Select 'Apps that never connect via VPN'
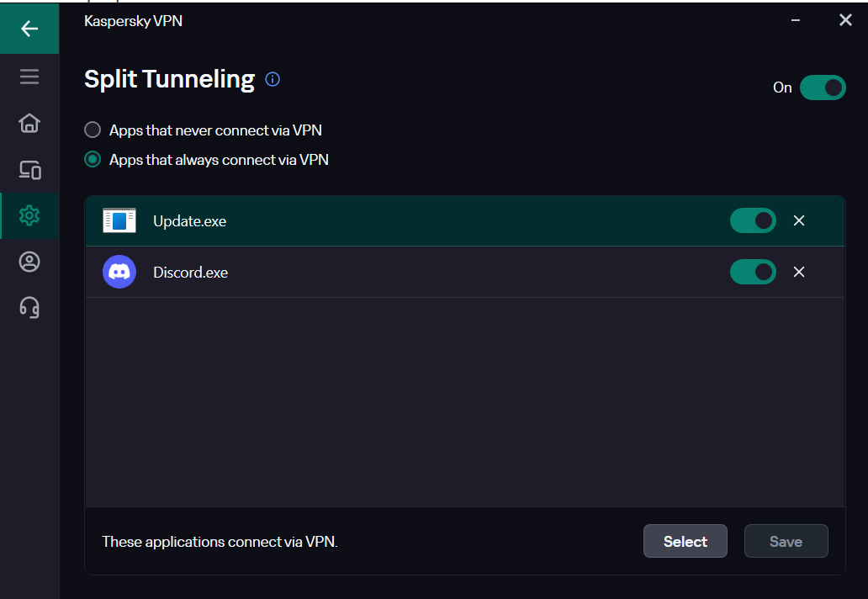Viewport: 868px width, 599px height. 203,130
